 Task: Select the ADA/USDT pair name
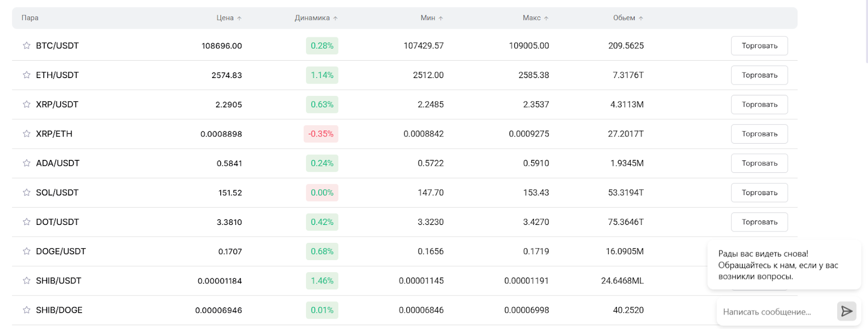(x=58, y=163)
